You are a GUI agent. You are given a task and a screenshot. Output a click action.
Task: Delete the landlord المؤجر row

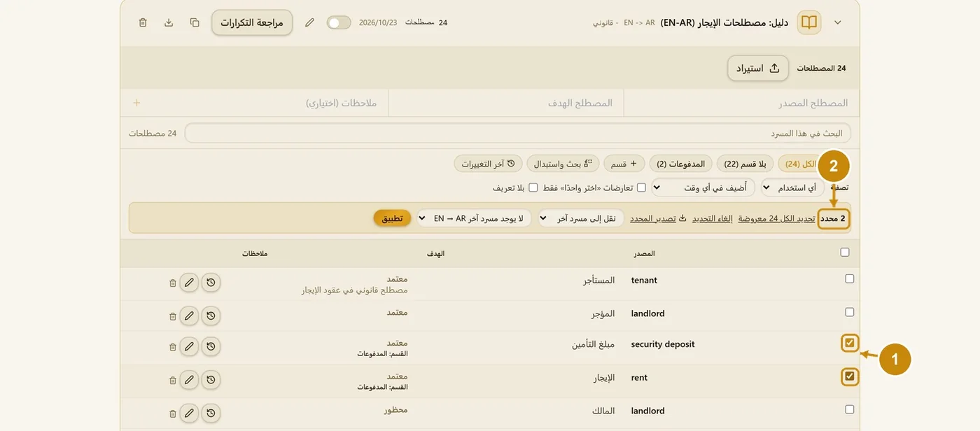click(x=173, y=316)
